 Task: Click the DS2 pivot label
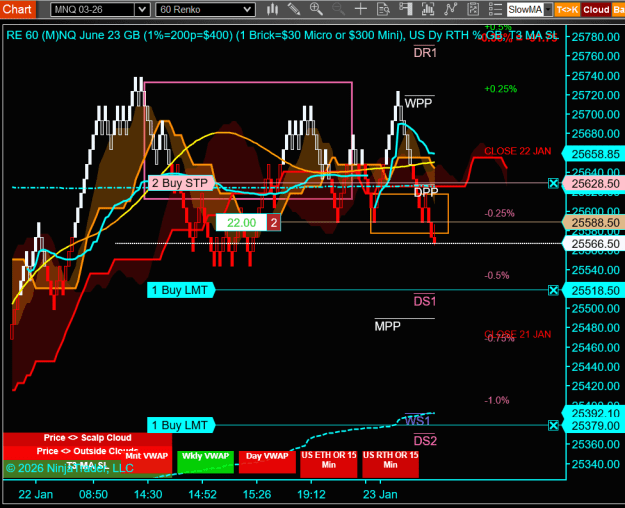click(x=425, y=441)
